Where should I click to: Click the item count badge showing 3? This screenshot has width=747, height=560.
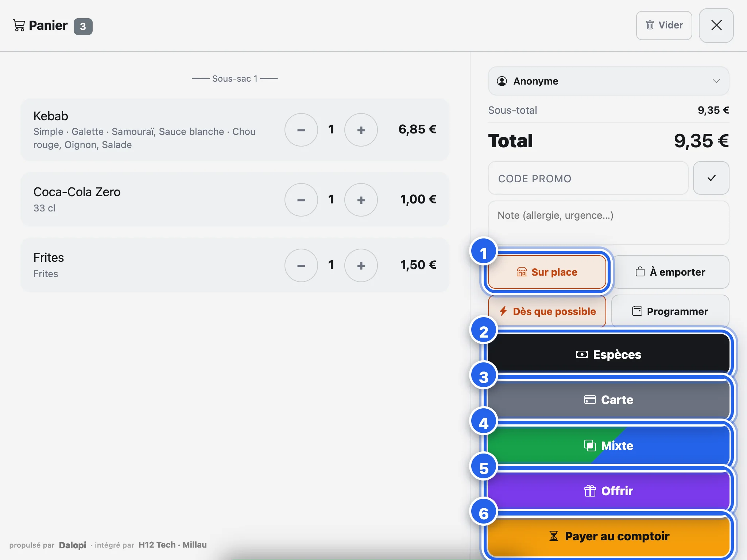[x=83, y=26]
